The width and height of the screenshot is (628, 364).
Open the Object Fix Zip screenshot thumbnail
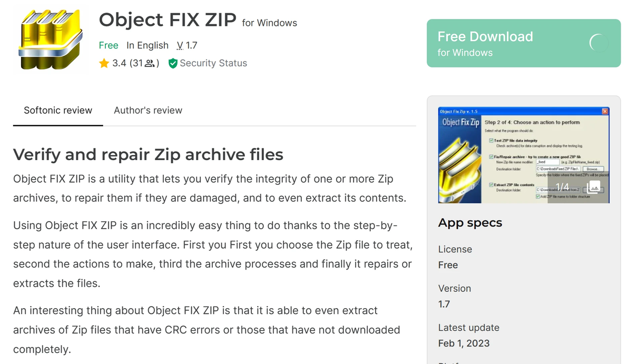point(524,155)
